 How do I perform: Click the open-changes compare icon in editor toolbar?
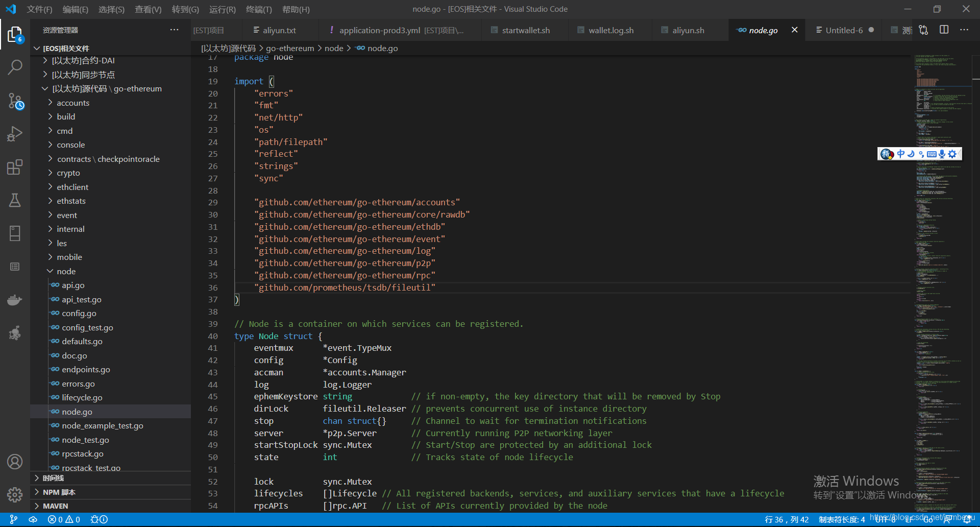point(923,30)
